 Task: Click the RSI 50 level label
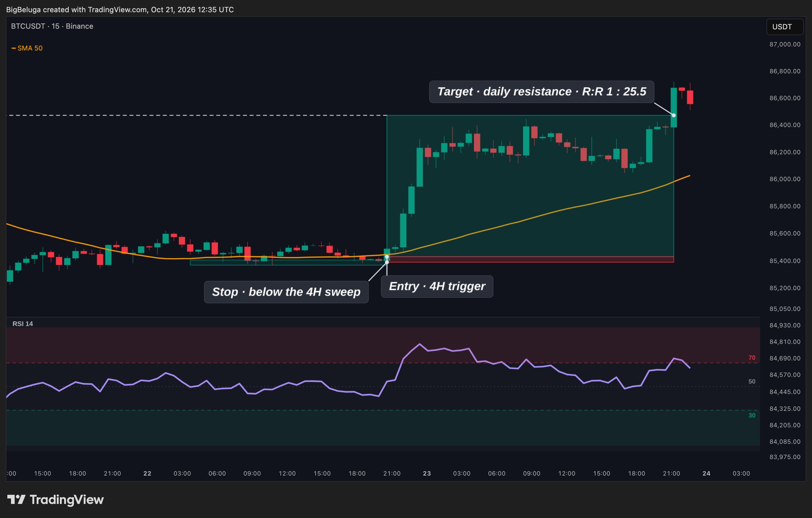pos(752,381)
